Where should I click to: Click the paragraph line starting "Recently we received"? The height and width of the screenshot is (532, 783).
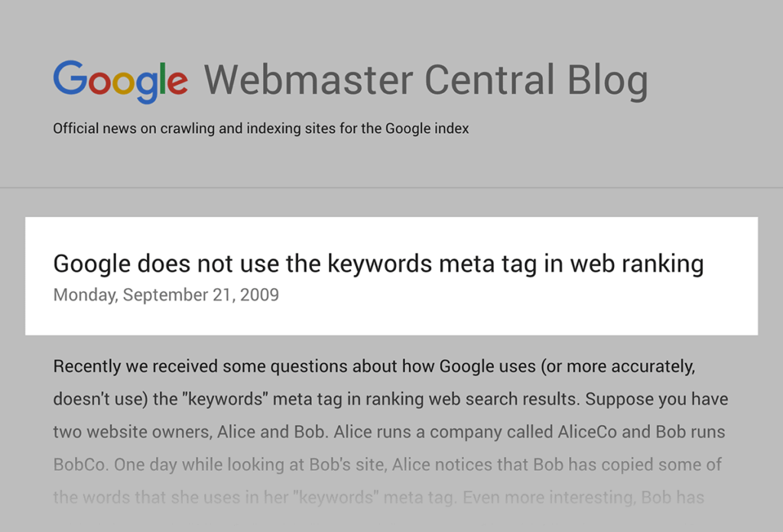(x=374, y=366)
